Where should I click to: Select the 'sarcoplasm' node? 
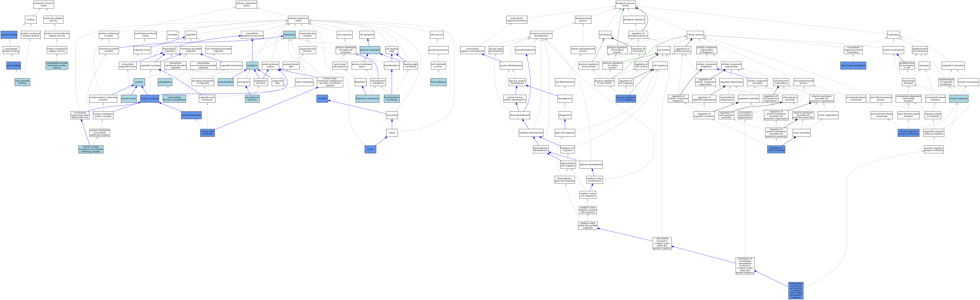[244, 82]
